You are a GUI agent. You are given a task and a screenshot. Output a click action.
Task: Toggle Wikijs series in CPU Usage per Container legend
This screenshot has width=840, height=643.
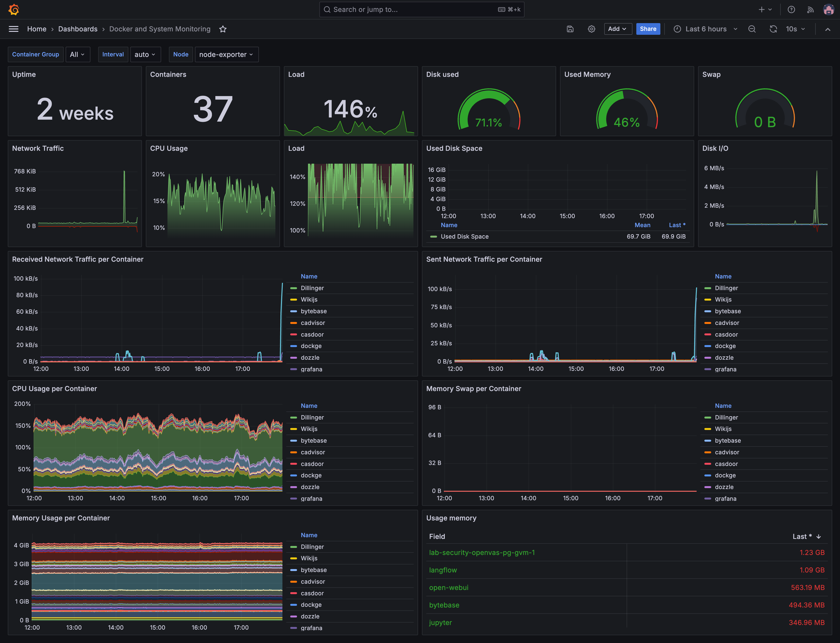coord(309,429)
